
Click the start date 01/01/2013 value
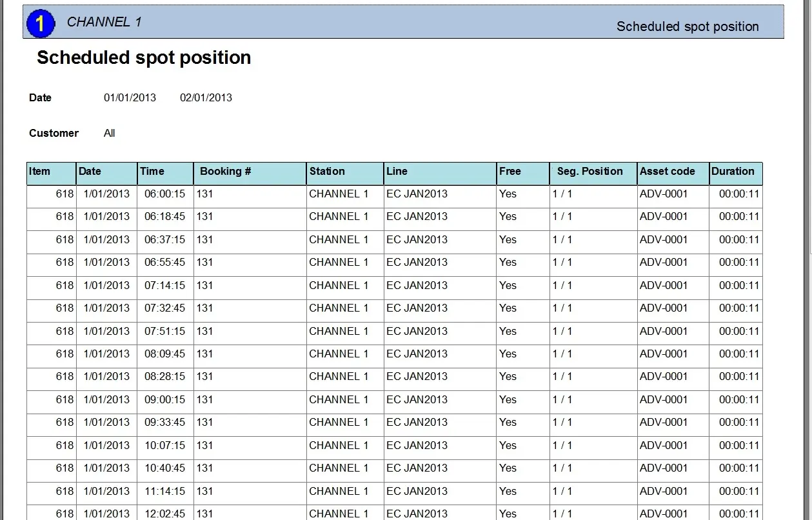pos(130,98)
